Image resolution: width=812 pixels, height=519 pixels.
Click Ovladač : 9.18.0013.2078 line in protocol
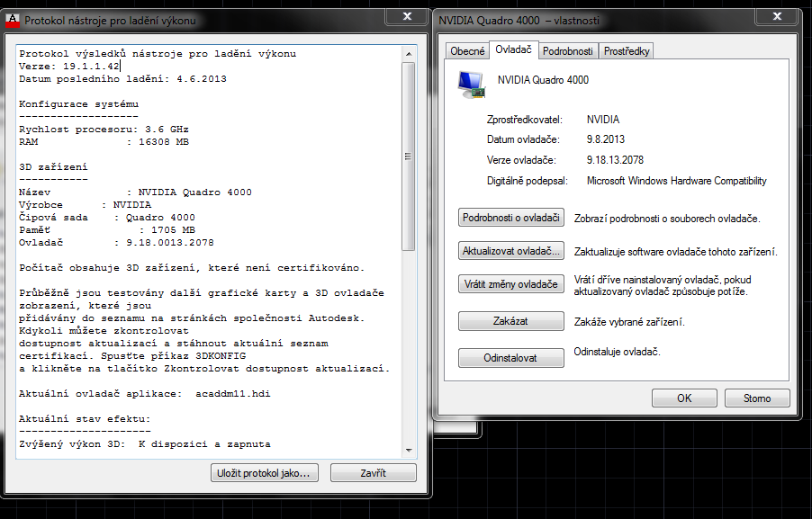116,243
